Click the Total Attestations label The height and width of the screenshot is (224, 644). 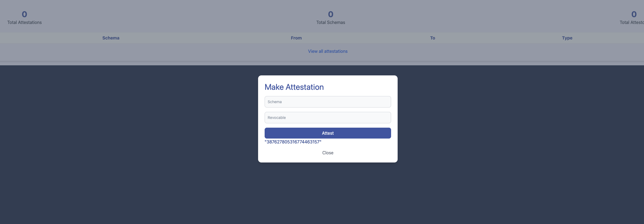coord(25,22)
